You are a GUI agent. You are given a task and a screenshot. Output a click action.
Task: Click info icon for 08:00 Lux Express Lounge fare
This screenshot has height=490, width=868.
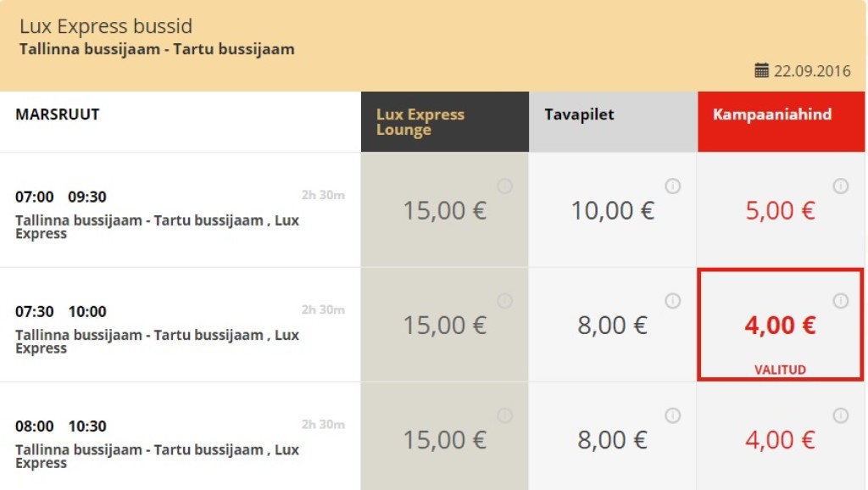click(x=504, y=415)
